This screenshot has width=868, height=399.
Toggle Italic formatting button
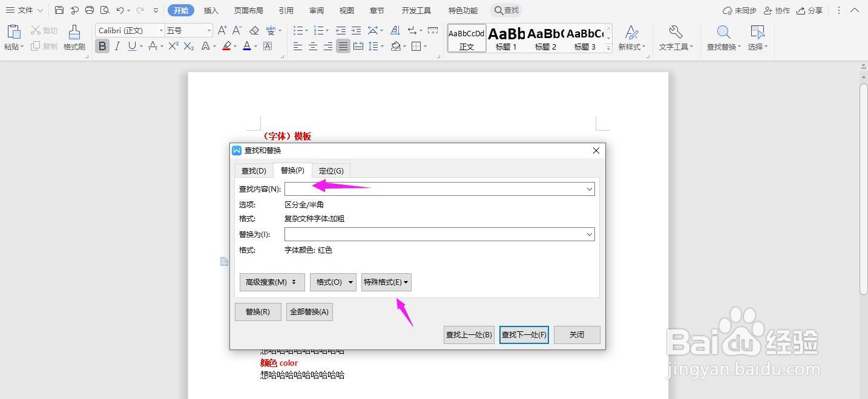tap(117, 46)
